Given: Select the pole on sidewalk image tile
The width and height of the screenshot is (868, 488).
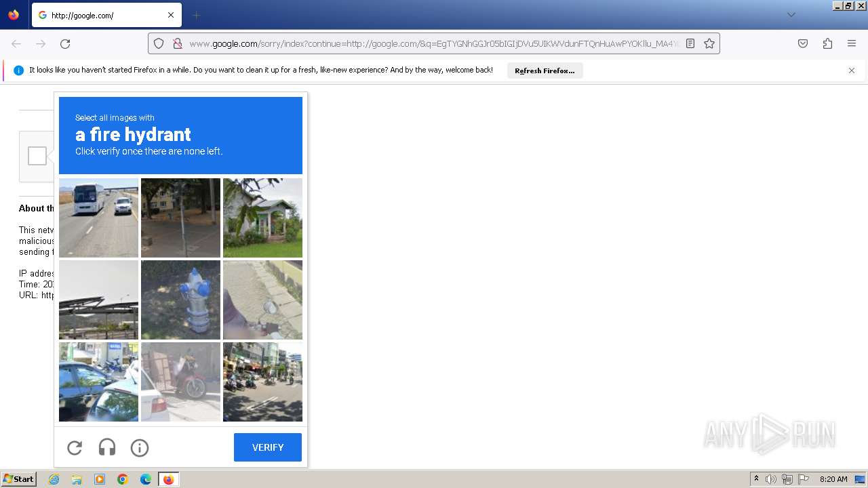Looking at the screenshot, I should coord(180,218).
